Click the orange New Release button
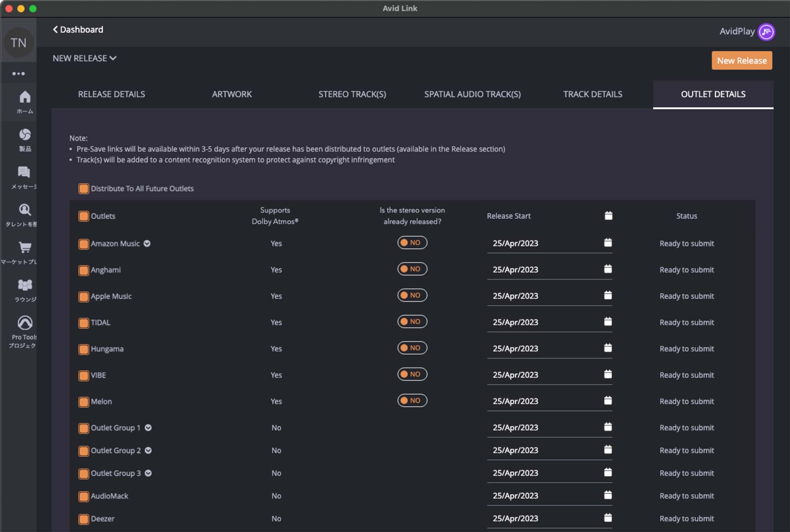The width and height of the screenshot is (790, 532). pos(741,61)
